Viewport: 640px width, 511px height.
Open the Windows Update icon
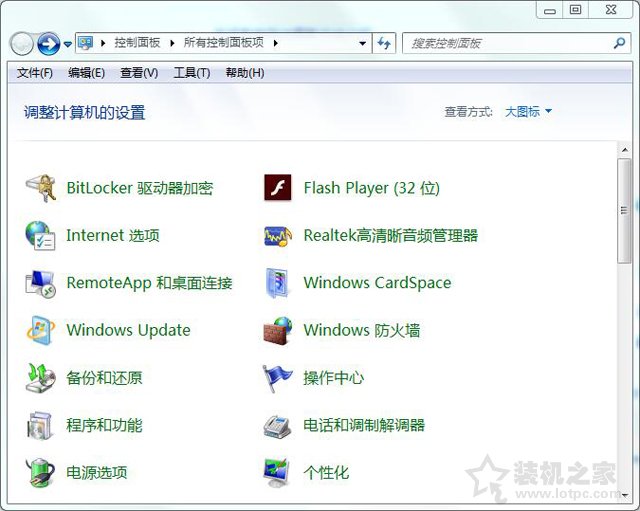(x=40, y=331)
